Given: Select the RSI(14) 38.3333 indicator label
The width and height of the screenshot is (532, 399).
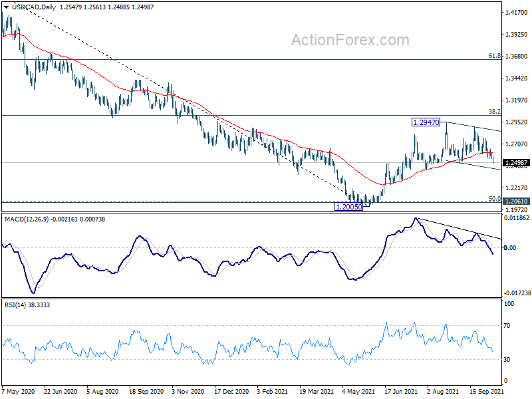Looking at the screenshot, I should pyautogui.click(x=27, y=305).
